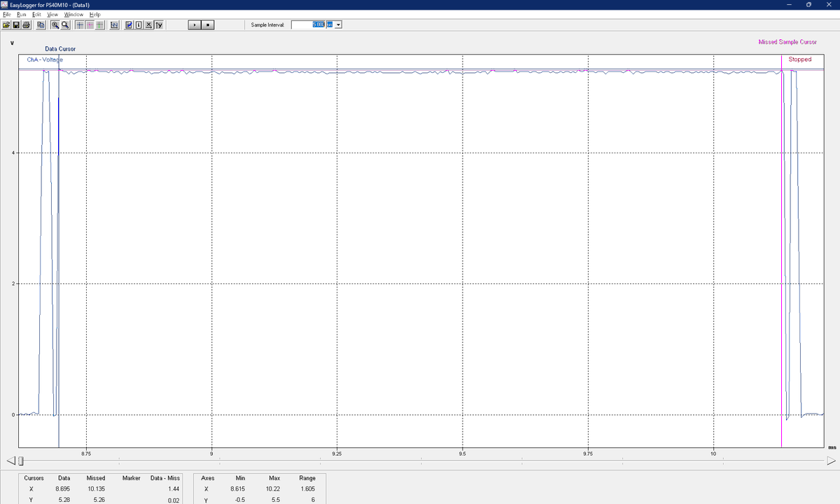This screenshot has height=504, width=840.
Task: Select the zoom-in magnifier tool
Action: coord(55,24)
